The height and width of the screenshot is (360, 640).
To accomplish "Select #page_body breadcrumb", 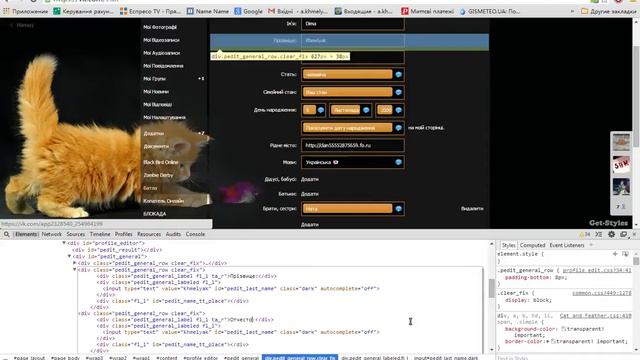I will (65, 358).
